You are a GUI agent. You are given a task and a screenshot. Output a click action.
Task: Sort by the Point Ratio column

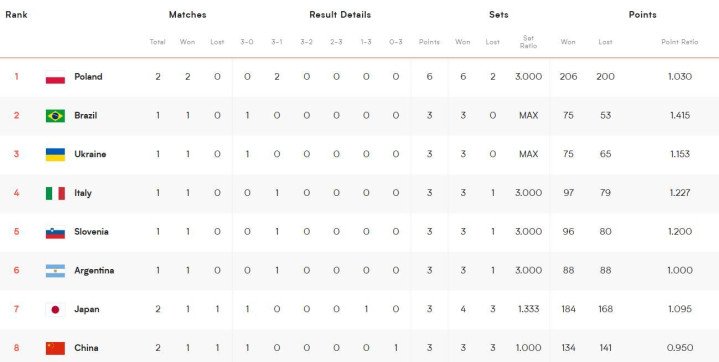680,42
